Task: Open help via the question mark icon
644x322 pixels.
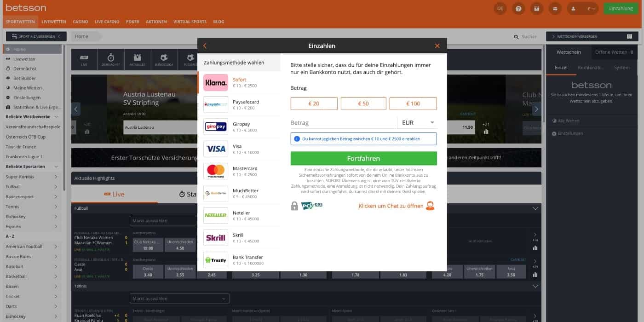Action: pyautogui.click(x=518, y=8)
